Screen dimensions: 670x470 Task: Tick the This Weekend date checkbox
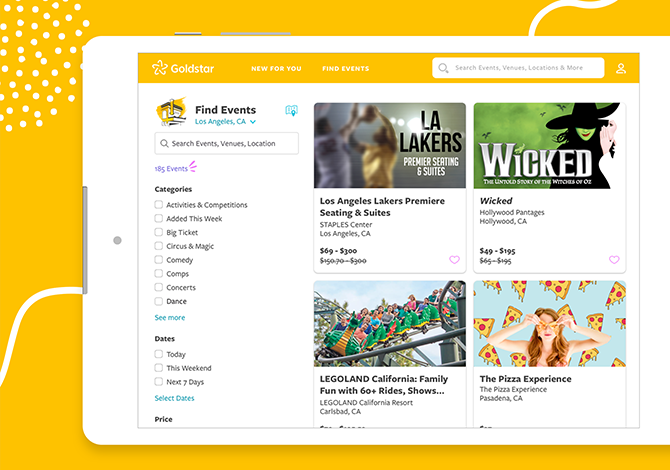pos(159,368)
